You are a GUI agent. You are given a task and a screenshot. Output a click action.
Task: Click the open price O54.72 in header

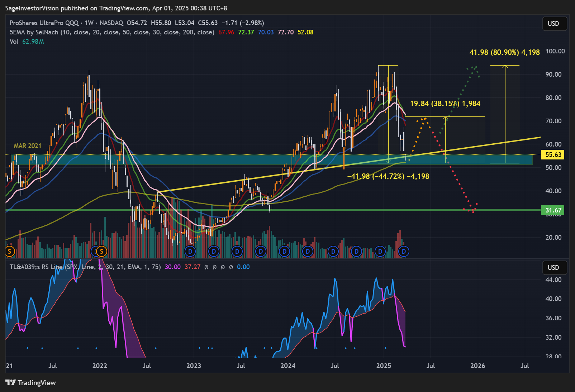pos(137,23)
